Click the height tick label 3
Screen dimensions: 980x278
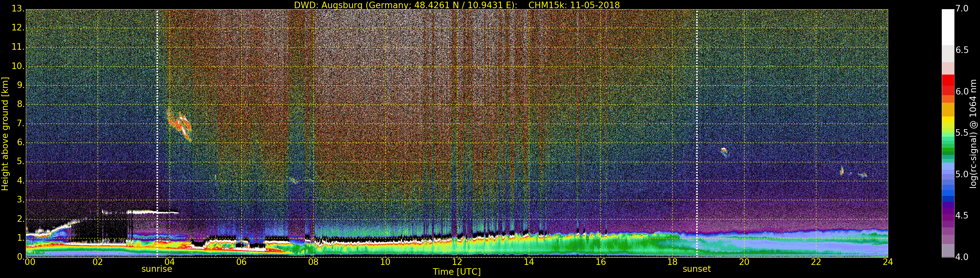coord(21,200)
